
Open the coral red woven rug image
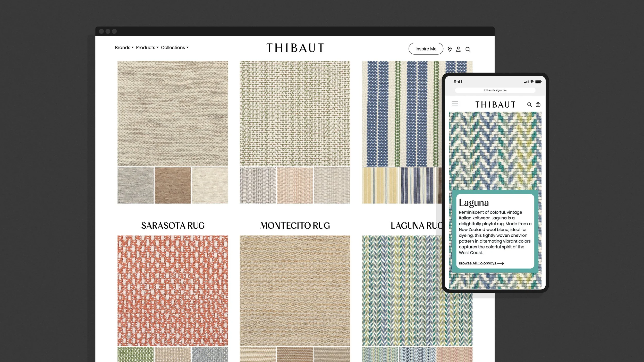tap(173, 291)
